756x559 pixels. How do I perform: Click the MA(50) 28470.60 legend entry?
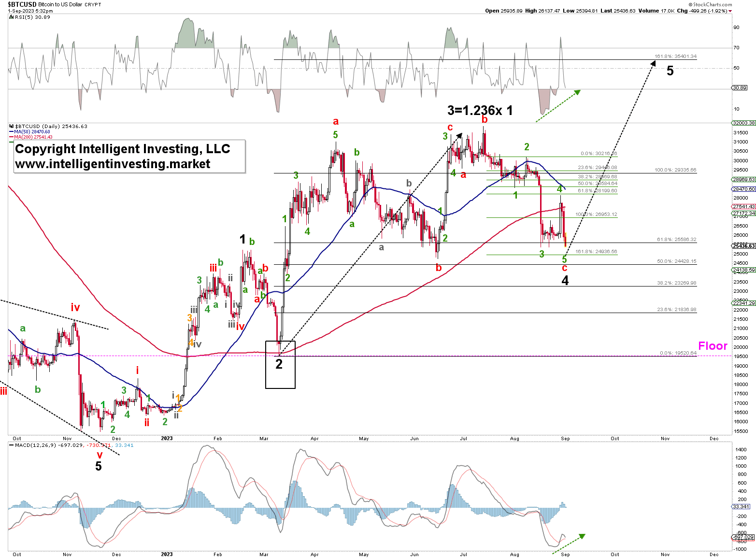pos(30,132)
